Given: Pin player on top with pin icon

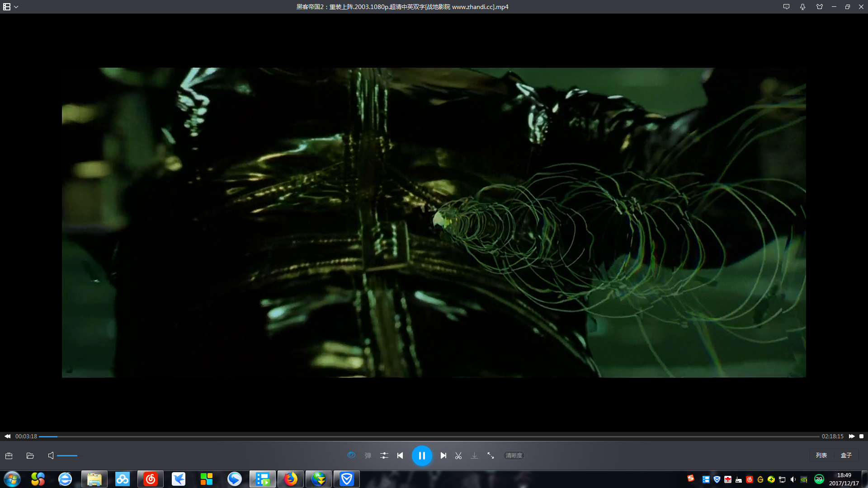Looking at the screenshot, I should point(803,7).
